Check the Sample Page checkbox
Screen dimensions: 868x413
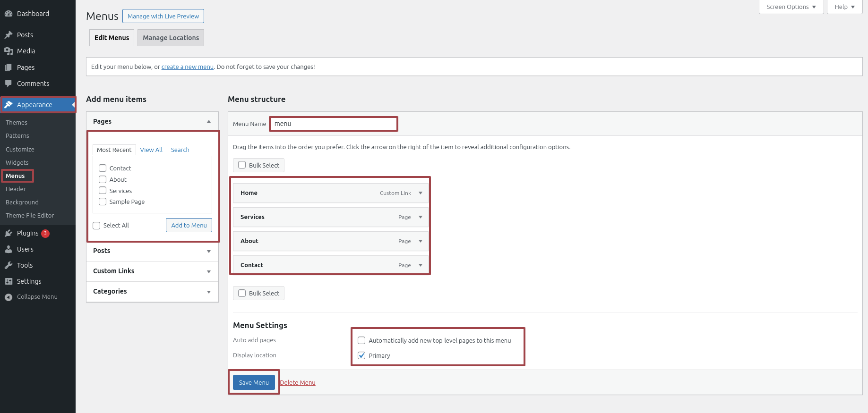coord(103,202)
